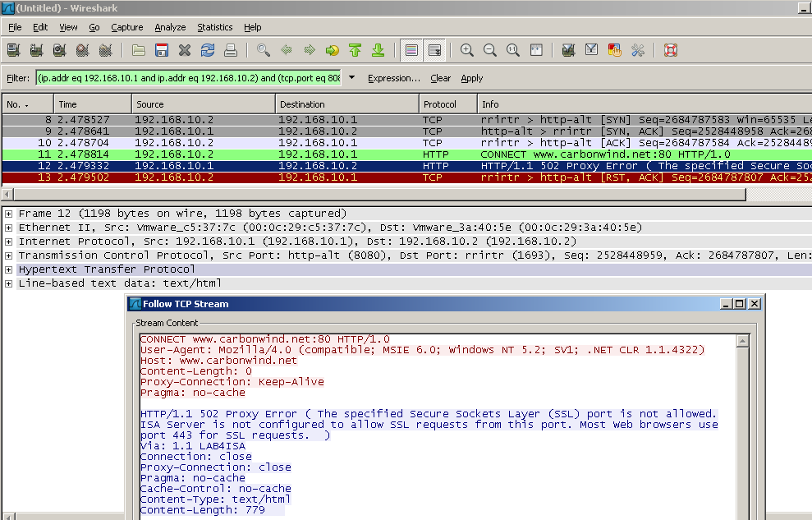
Task: Select packet 13 RST, ACK row
Action: (407, 177)
